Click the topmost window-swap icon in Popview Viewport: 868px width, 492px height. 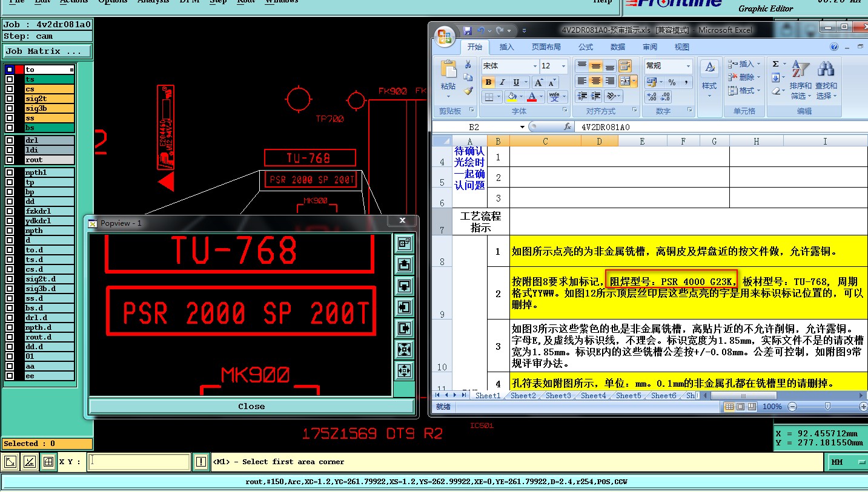[404, 243]
